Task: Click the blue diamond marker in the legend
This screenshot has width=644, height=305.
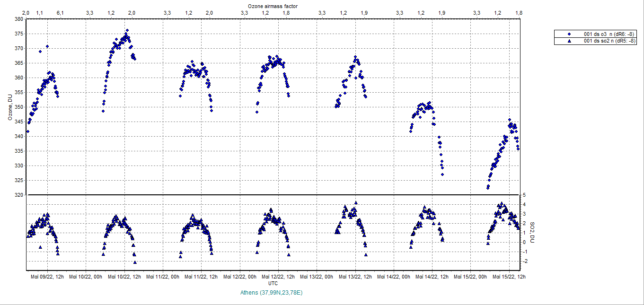Action: click(x=569, y=34)
